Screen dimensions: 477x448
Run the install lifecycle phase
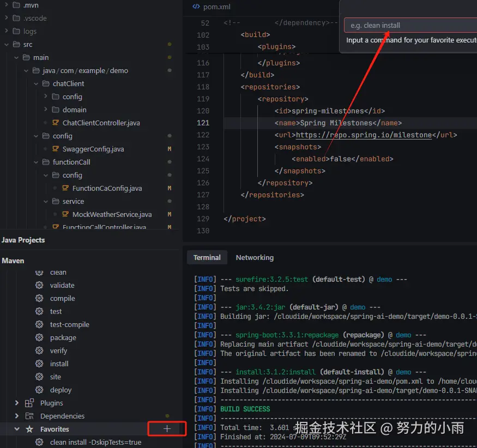coord(59,364)
